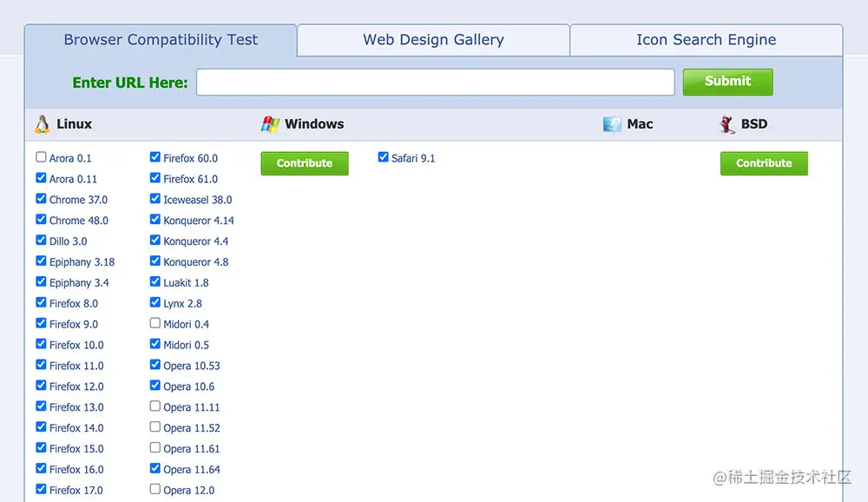
Task: Uncheck Midori 0.5
Action: (x=155, y=344)
